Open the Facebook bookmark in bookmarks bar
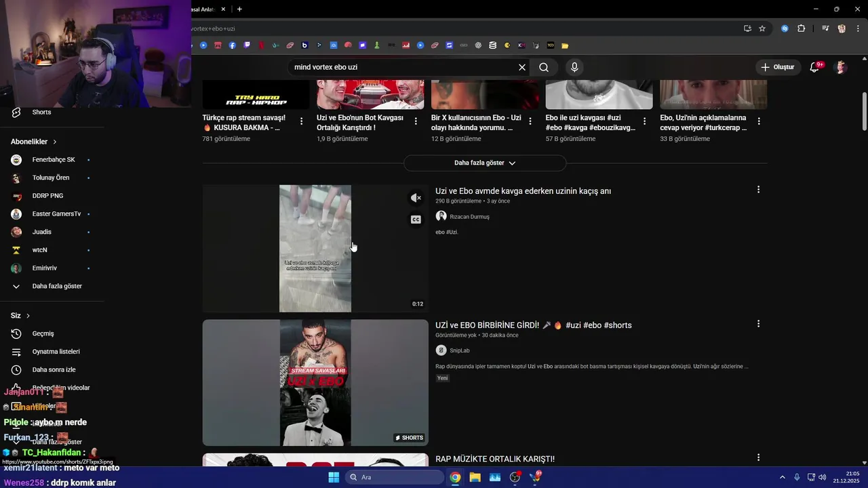This screenshot has height=488, width=868. [x=233, y=45]
